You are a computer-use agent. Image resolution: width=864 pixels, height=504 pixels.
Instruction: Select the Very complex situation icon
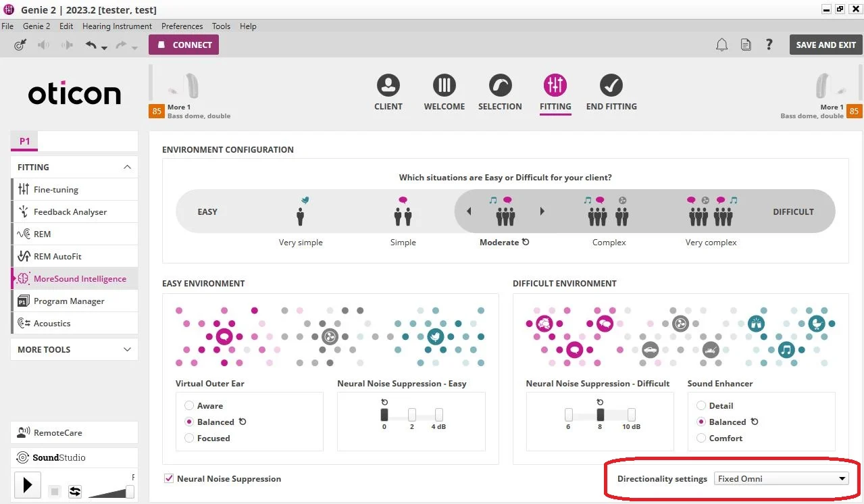coord(712,211)
